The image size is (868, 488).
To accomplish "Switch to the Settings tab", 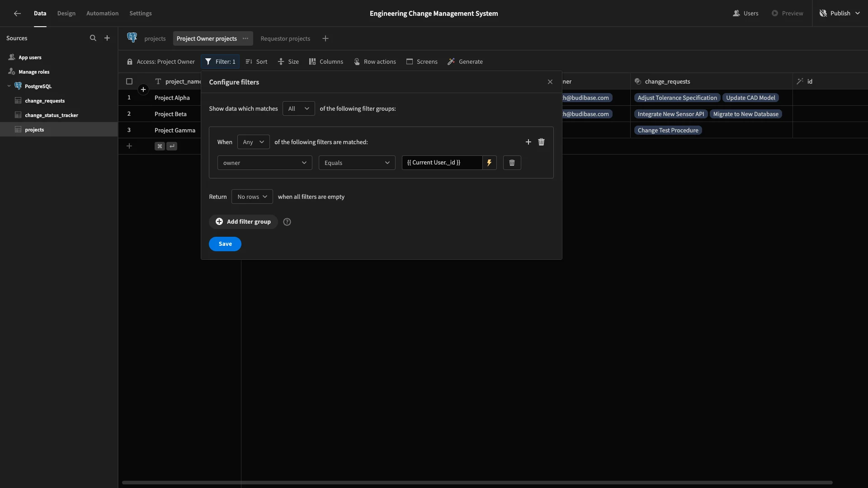I will pos(141,14).
